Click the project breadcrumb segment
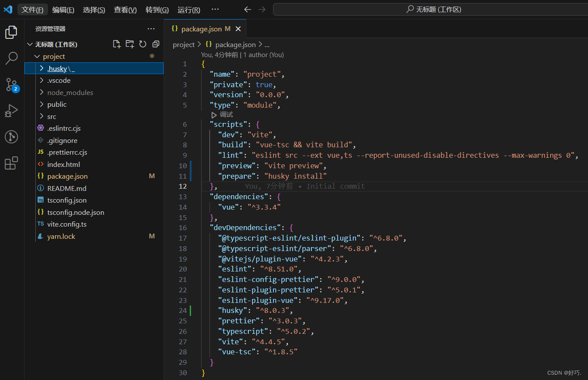The width and height of the screenshot is (588, 380). pos(184,44)
